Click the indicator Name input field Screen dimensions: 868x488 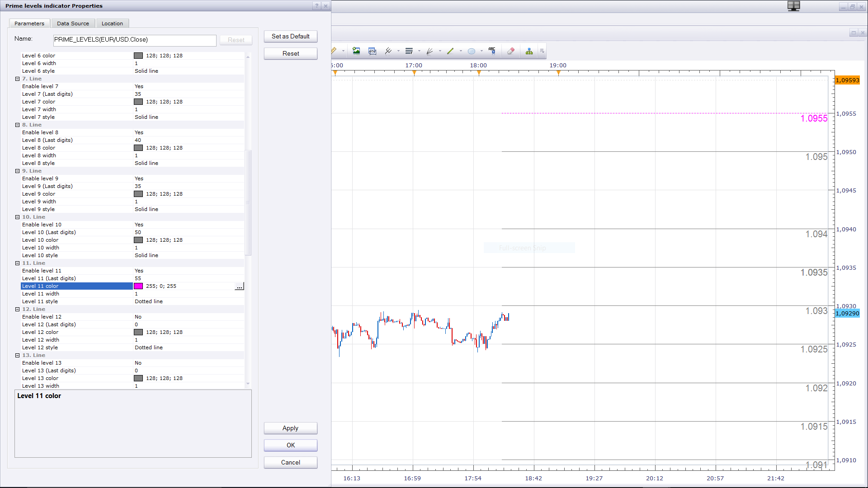pos(135,40)
